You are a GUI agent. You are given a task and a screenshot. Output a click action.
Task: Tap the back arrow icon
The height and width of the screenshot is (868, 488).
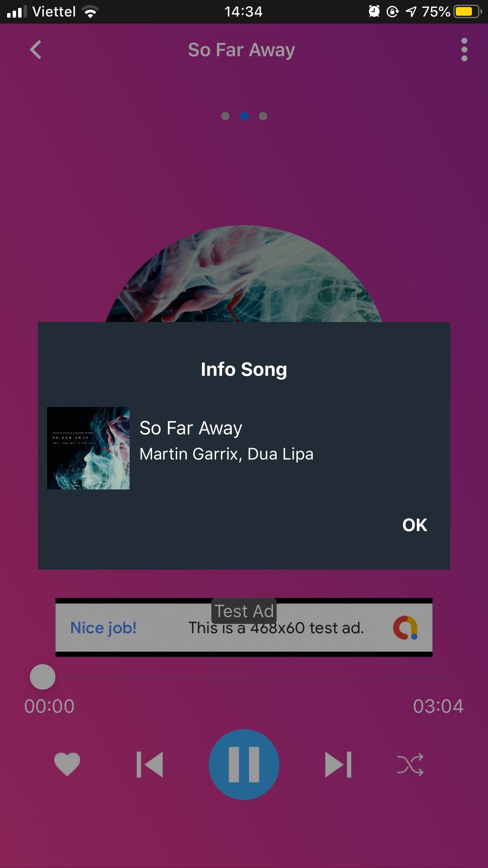coord(35,50)
